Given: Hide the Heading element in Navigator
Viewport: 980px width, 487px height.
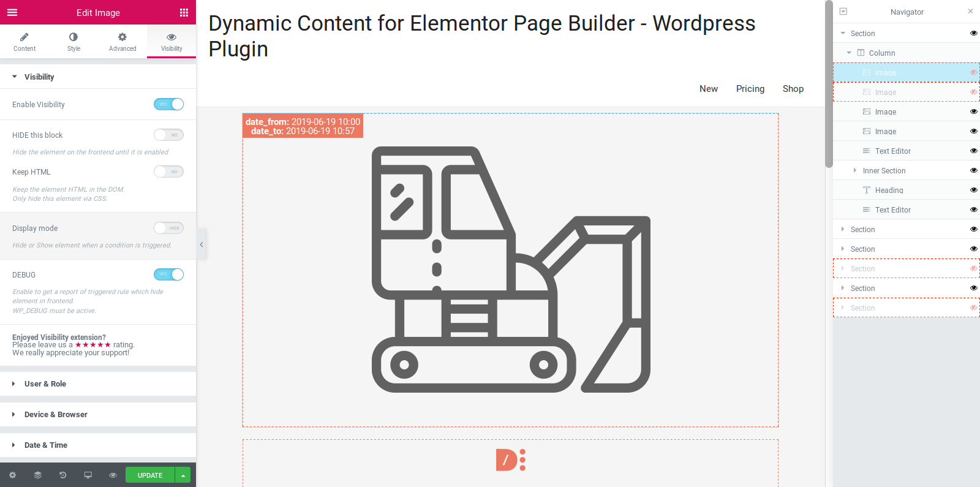Looking at the screenshot, I should pyautogui.click(x=973, y=190).
